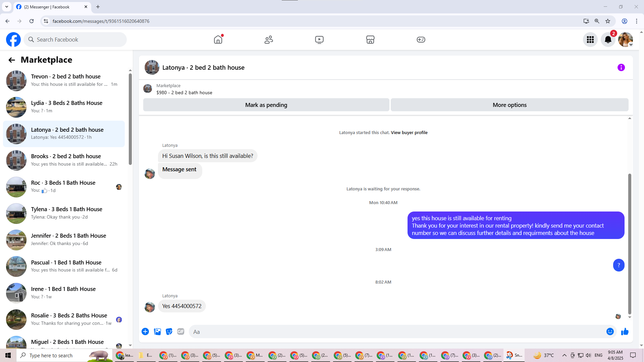Expand the More options button
This screenshot has height=362, width=644.
[509, 105]
